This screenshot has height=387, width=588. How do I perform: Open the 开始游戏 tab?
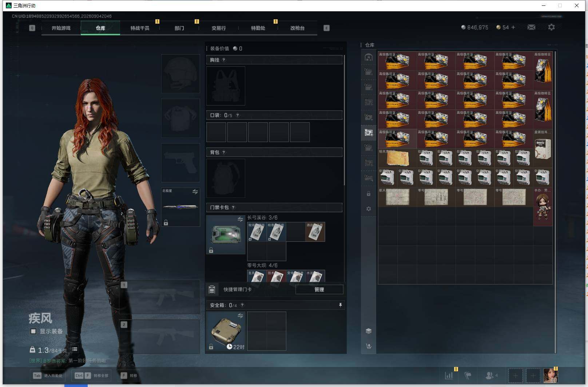pyautogui.click(x=61, y=28)
